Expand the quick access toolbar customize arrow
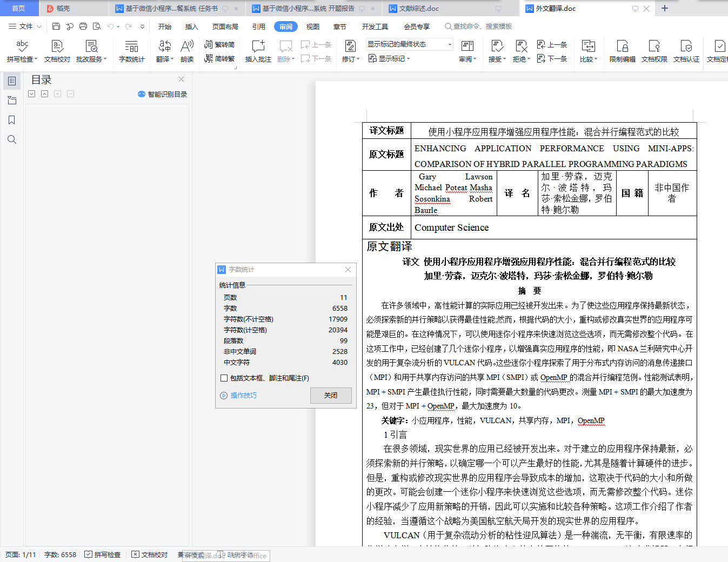The image size is (728, 562). [142, 26]
